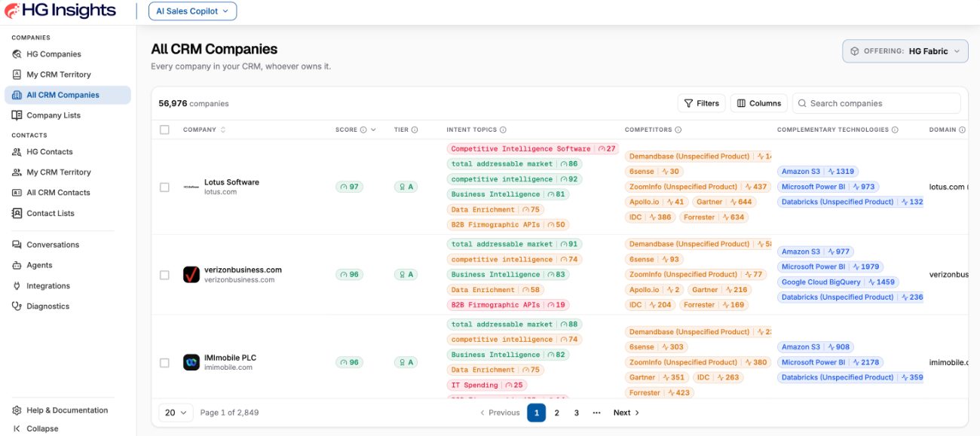Image resolution: width=980 pixels, height=436 pixels.
Task: Click Complementary Technologies info icon
Action: (x=895, y=130)
